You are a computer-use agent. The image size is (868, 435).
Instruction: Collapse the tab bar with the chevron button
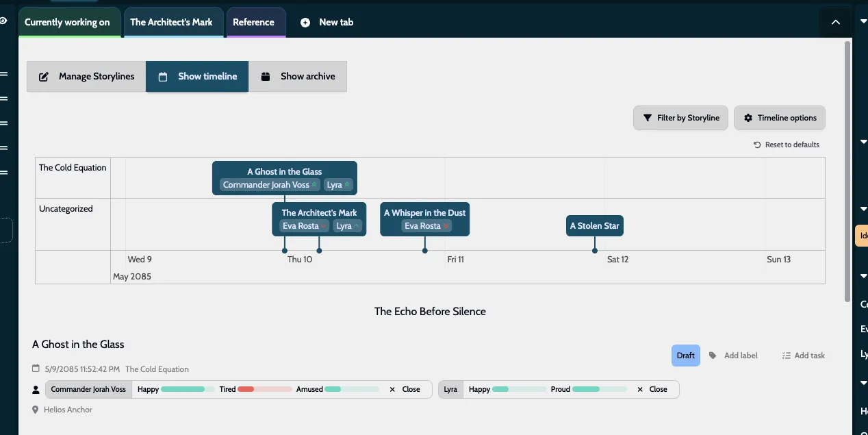[835, 21]
